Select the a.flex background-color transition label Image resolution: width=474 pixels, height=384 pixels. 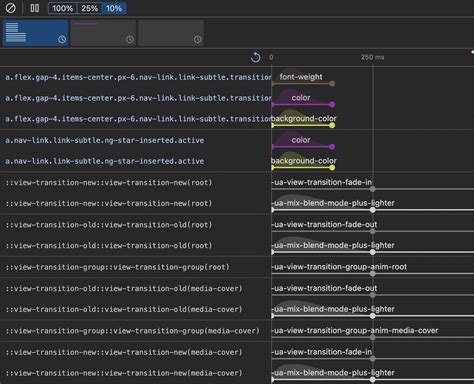(304, 118)
